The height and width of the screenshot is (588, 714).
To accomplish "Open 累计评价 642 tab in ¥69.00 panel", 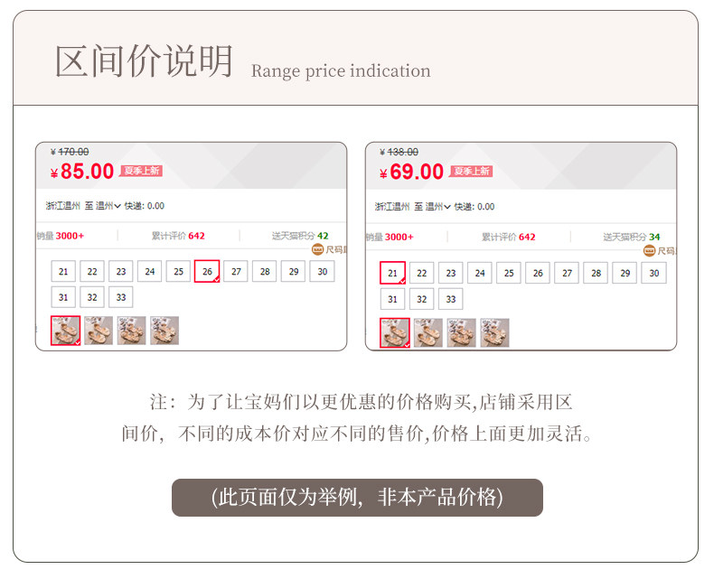I will click(508, 237).
